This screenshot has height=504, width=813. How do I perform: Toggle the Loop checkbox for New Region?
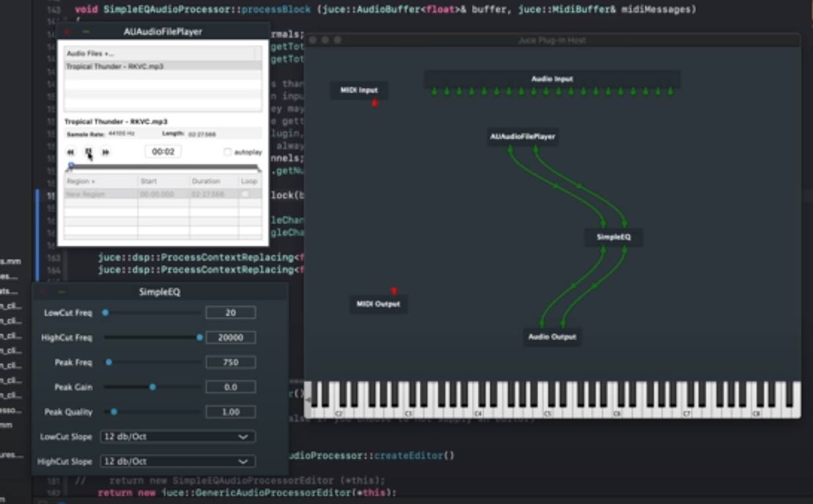[245, 194]
